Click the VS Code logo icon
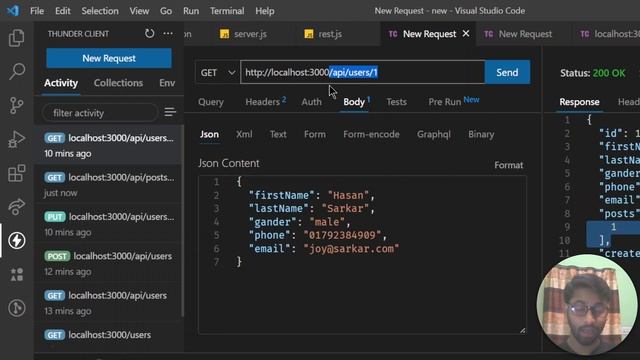This screenshot has height=360, width=640. click(13, 11)
